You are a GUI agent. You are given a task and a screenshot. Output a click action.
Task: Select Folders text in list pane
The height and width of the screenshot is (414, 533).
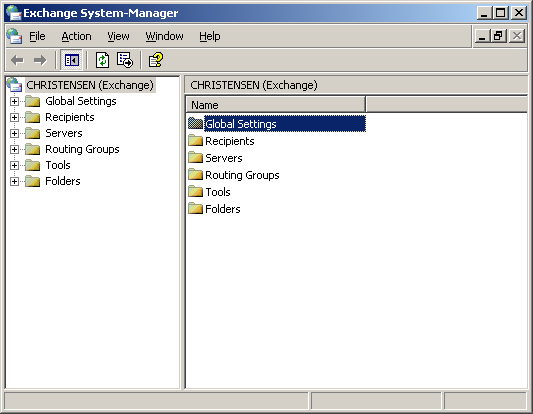223,209
